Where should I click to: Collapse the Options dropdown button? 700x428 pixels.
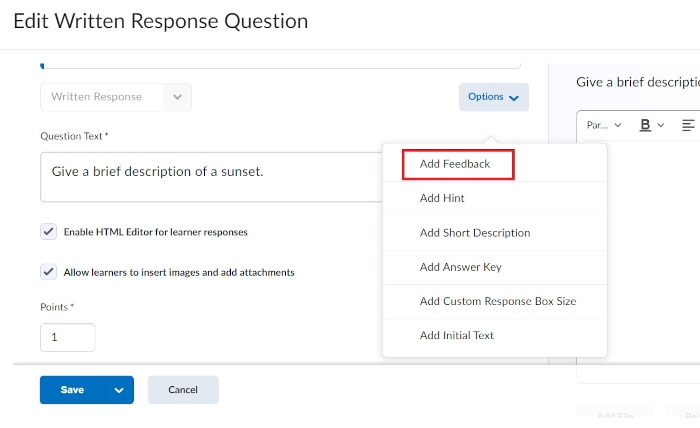tap(493, 97)
